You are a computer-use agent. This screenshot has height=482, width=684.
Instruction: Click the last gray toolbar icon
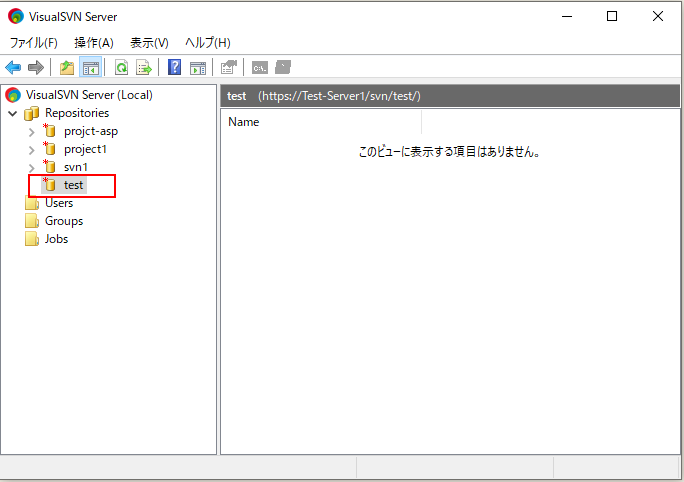[283, 68]
